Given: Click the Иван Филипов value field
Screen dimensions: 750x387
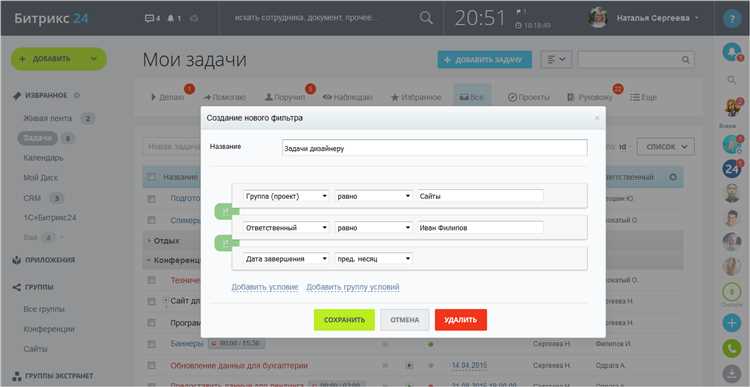Looking at the screenshot, I should [x=480, y=228].
